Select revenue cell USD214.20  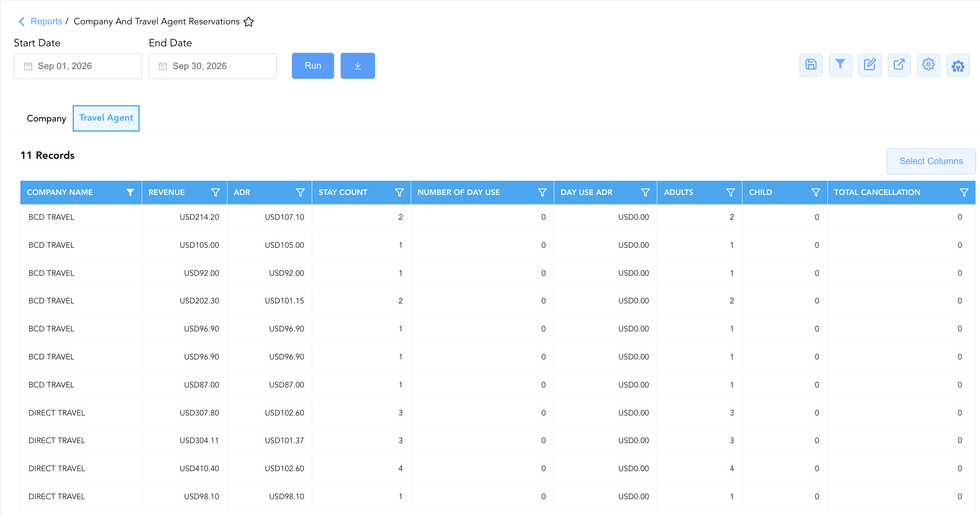(199, 217)
